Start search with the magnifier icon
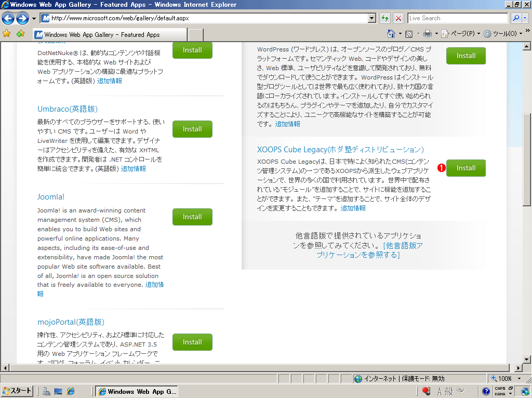This screenshot has height=398, width=532. pyautogui.click(x=516, y=18)
